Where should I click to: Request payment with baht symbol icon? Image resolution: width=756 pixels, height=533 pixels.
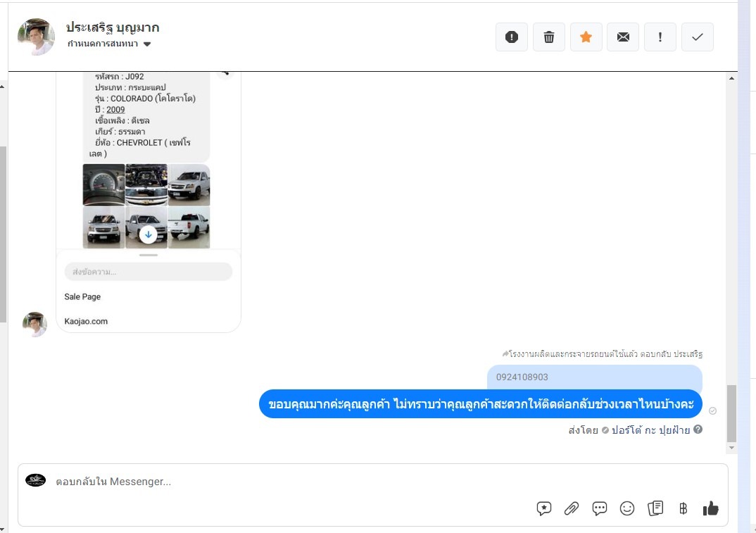point(683,508)
